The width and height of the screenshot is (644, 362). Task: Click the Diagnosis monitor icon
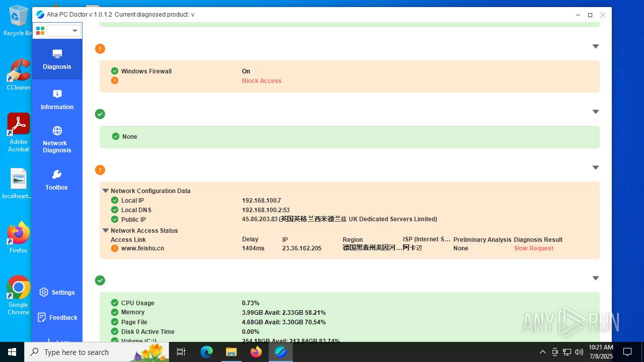point(57,54)
